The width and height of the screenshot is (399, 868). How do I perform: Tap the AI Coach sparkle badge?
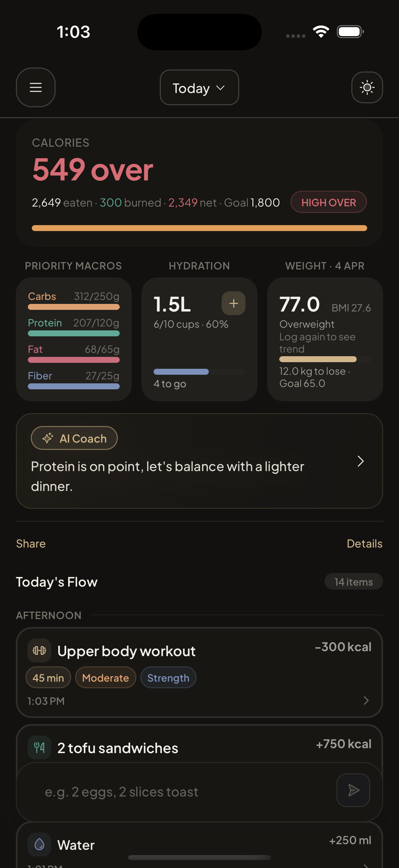point(74,438)
